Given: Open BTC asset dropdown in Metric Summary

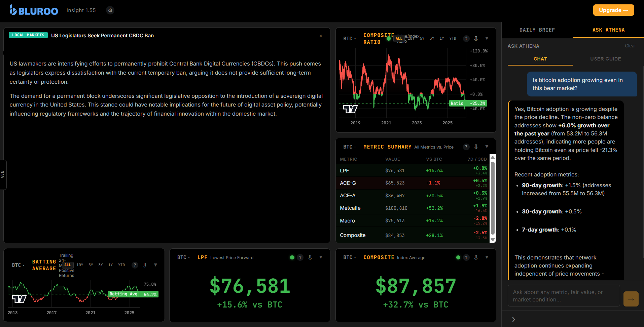Looking at the screenshot, I should pos(349,147).
